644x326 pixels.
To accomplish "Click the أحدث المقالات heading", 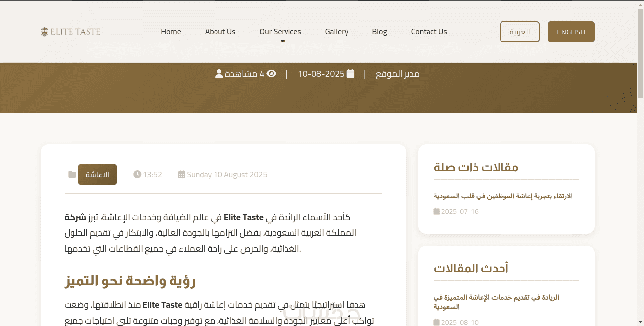I will pyautogui.click(x=471, y=268).
